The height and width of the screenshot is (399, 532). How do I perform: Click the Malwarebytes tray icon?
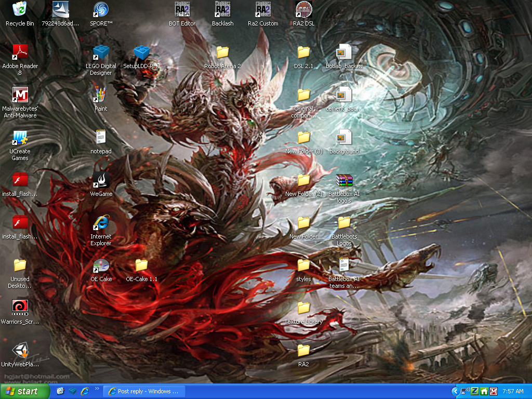(x=493, y=391)
